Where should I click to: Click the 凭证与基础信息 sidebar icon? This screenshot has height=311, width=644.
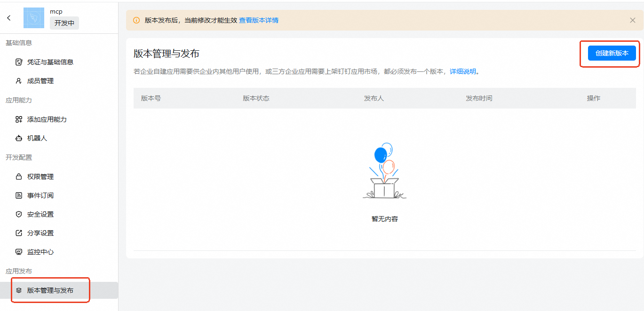[x=19, y=62]
